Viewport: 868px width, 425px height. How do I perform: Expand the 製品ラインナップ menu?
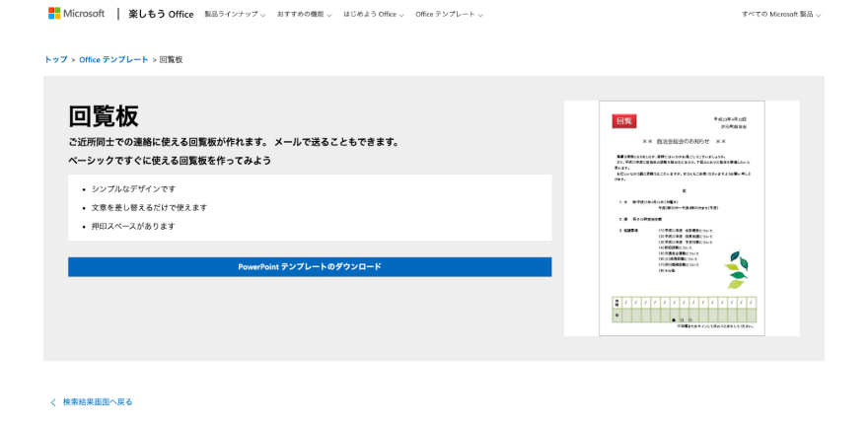(x=234, y=15)
